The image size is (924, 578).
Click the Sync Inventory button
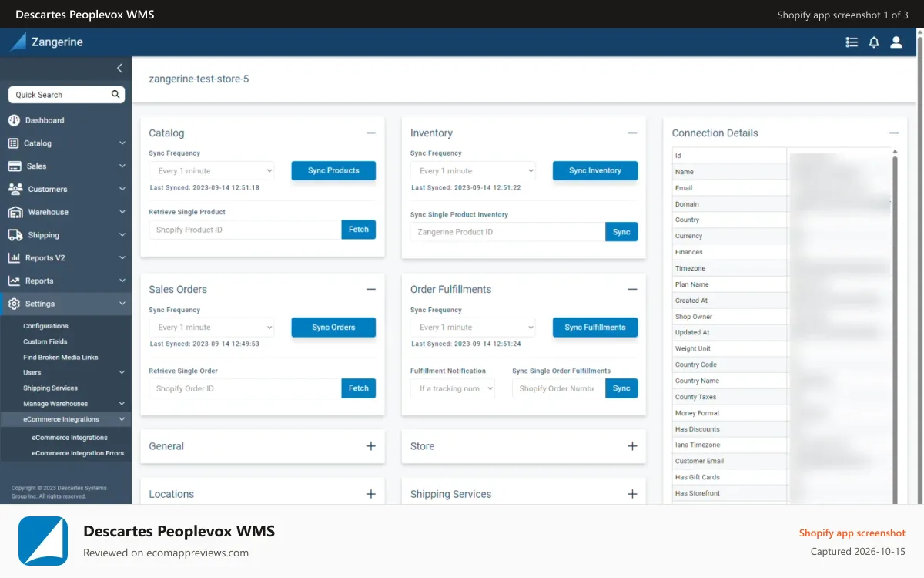click(595, 171)
